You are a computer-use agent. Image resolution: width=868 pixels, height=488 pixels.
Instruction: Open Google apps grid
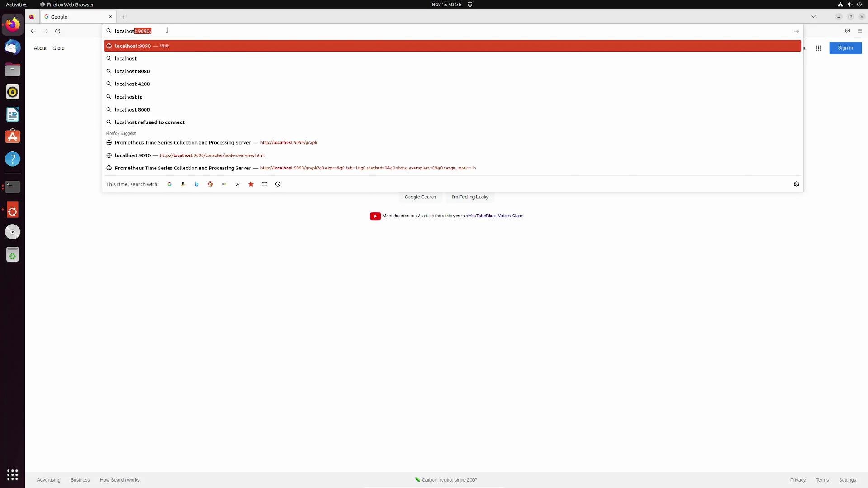818,48
